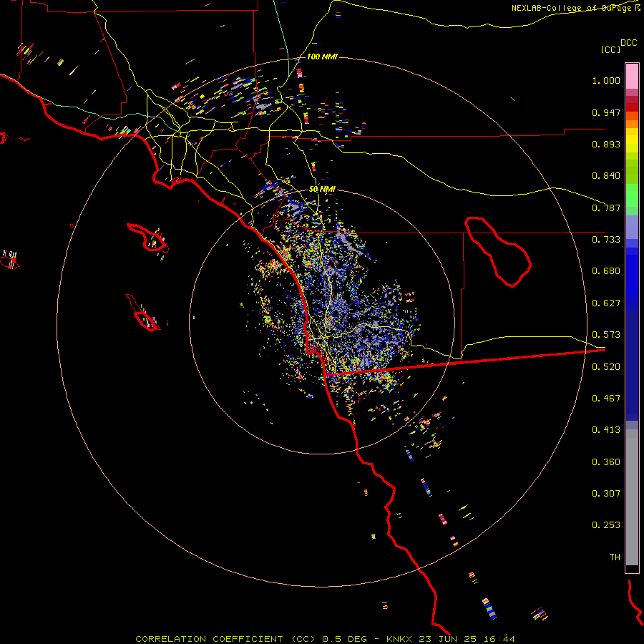Click the Santa Catalina Island outline
The image size is (644, 644).
[147, 238]
